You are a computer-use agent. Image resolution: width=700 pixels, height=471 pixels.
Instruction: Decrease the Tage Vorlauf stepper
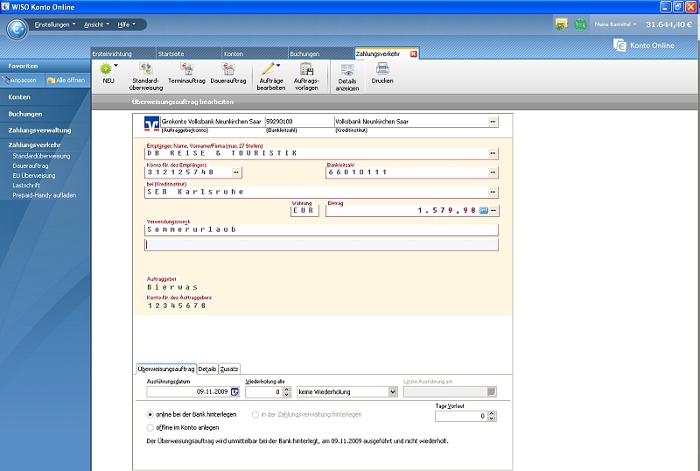492,419
